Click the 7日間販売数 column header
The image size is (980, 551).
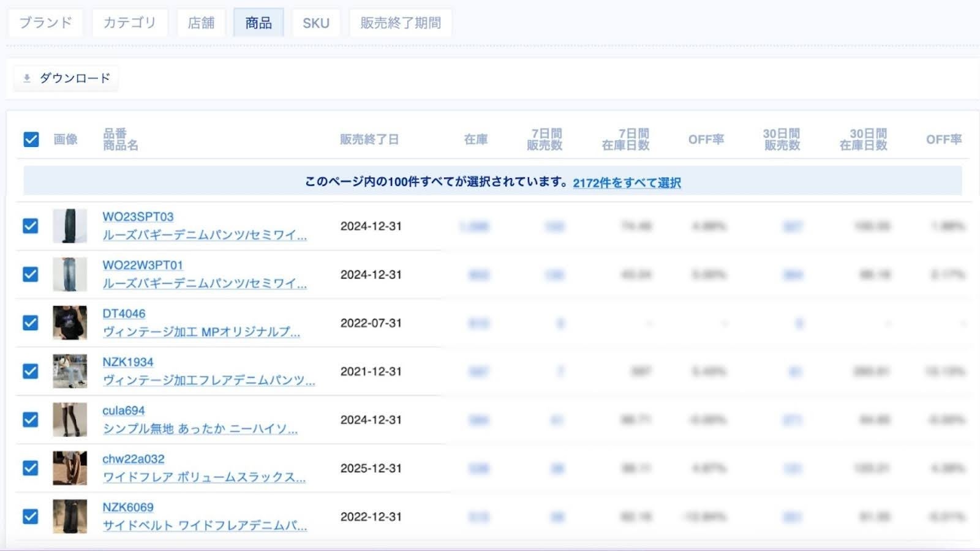(x=545, y=140)
